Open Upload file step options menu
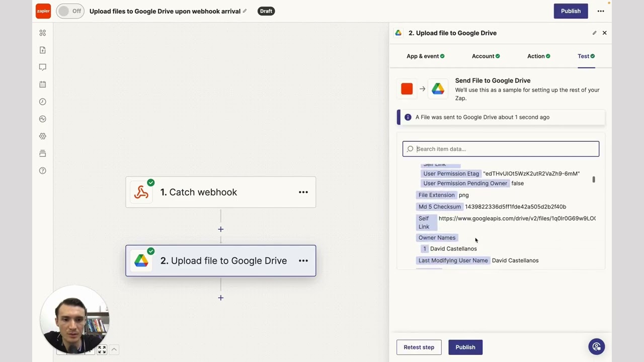Viewport: 644px width, 362px height. tap(303, 260)
